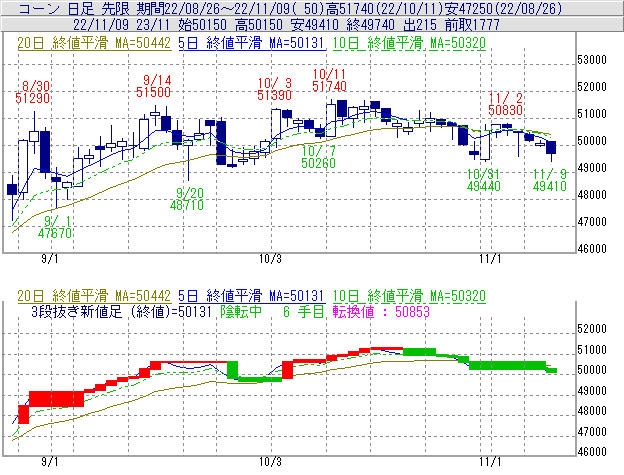Viewport: 624px width, 475px height.
Task: Click the 10/31 49440 low marker
Action: (484, 180)
